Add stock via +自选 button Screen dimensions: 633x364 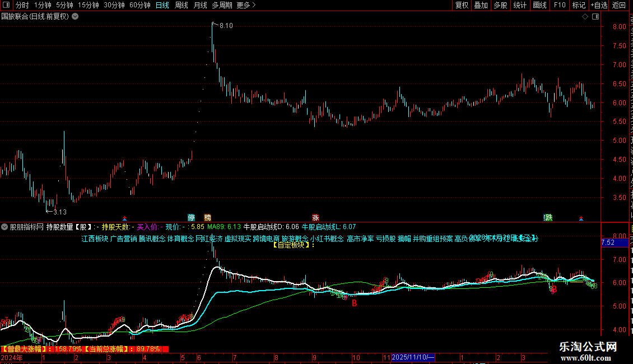tap(599, 5)
